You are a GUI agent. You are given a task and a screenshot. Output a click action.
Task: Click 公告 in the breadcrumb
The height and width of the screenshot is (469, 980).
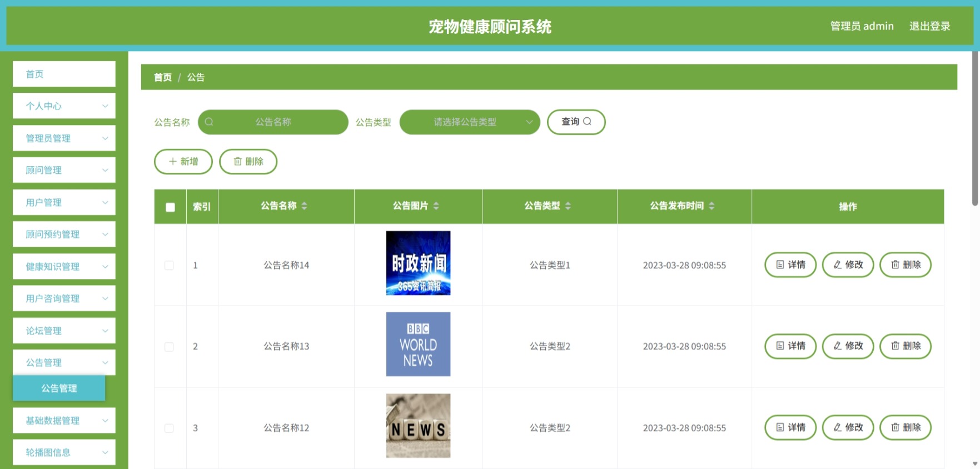196,77
